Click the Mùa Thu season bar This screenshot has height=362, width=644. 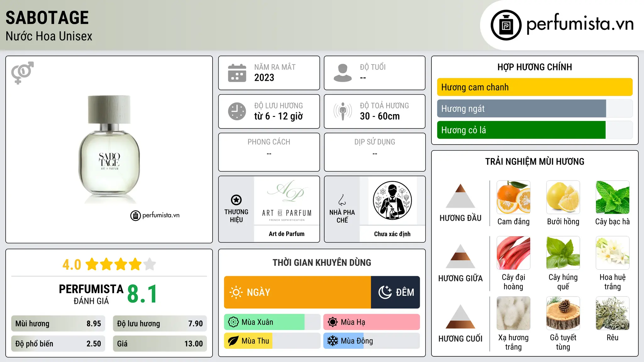(x=272, y=341)
